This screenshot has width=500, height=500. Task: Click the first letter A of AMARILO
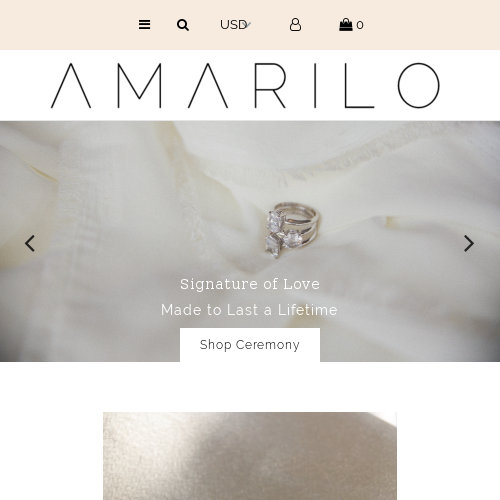(x=71, y=86)
